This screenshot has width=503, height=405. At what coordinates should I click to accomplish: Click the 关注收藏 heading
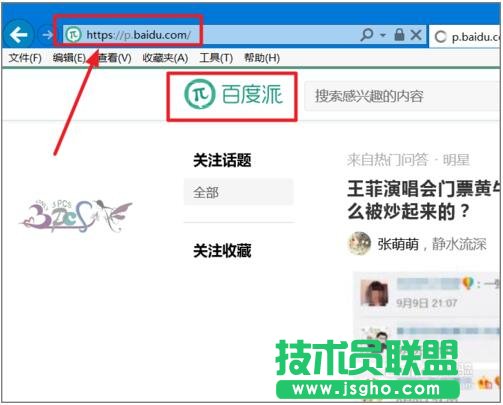click(x=222, y=251)
